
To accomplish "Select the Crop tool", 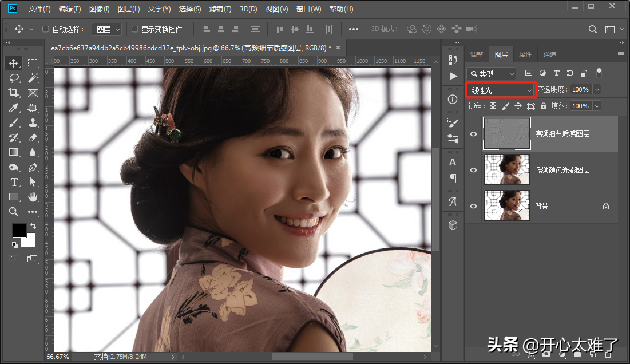I will [14, 93].
